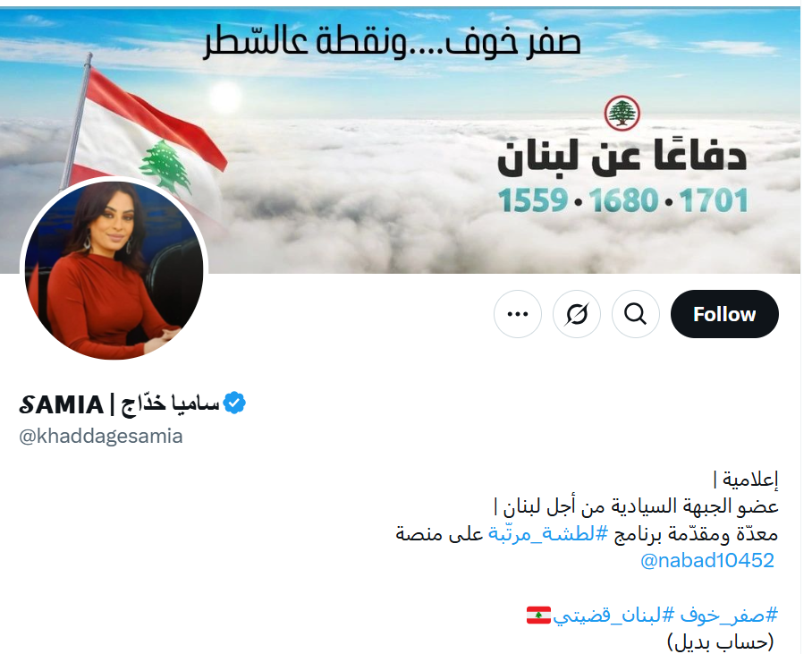Click the دفاعًا عن لبنان banner title

click(622, 156)
